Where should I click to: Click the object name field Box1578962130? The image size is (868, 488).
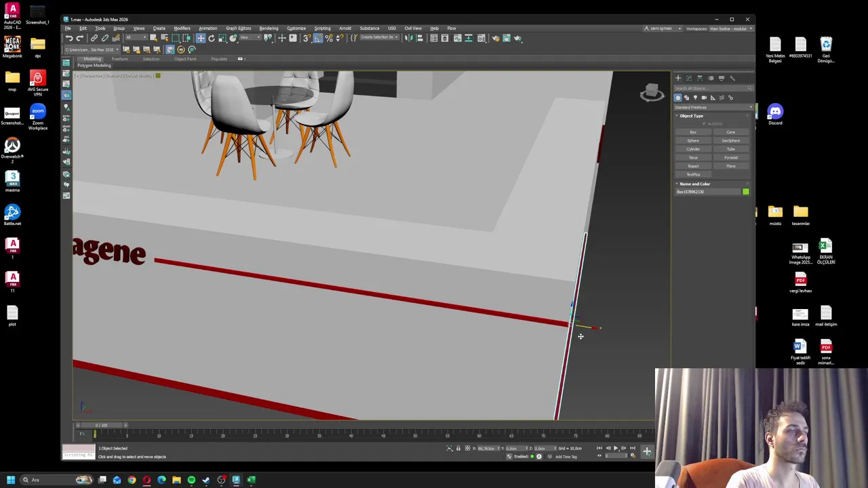707,192
